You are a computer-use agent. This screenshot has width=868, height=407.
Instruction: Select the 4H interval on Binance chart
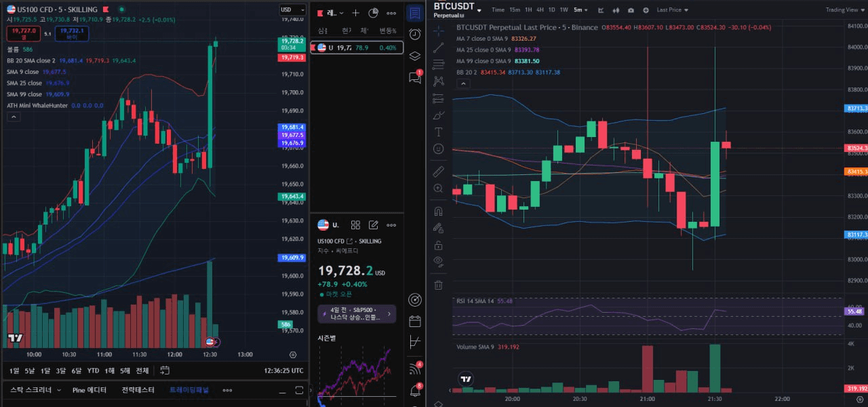coord(540,10)
